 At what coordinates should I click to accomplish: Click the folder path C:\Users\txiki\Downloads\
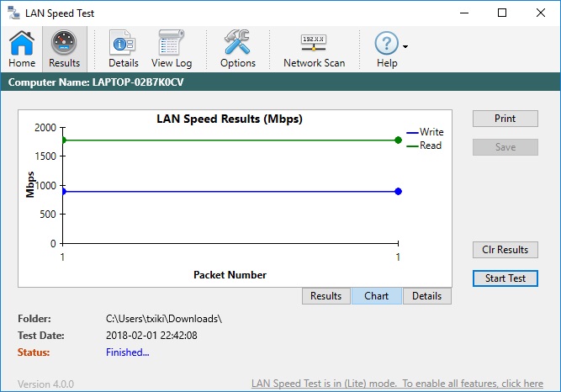tap(164, 319)
